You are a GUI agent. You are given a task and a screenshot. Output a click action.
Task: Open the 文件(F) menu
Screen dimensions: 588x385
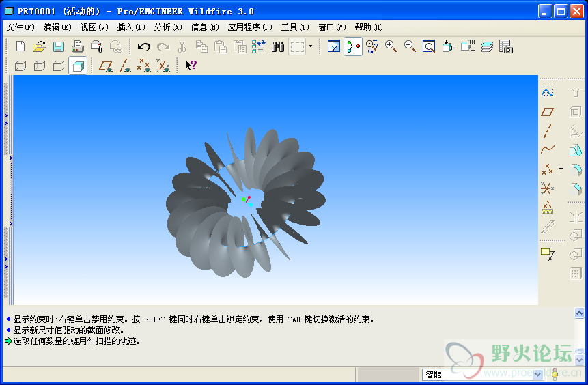pos(20,27)
